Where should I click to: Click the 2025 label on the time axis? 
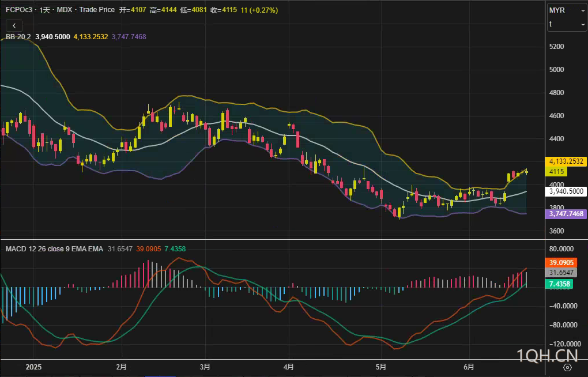(34, 367)
